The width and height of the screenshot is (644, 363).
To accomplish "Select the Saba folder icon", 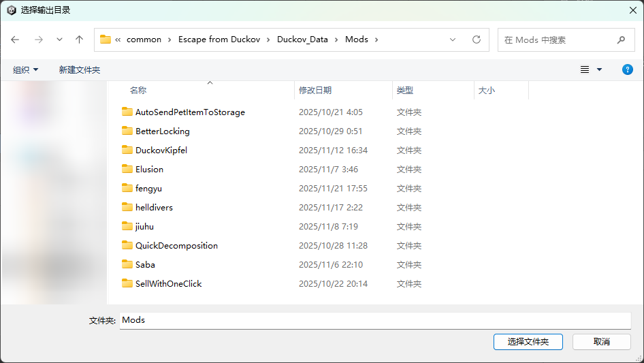I will tap(127, 264).
